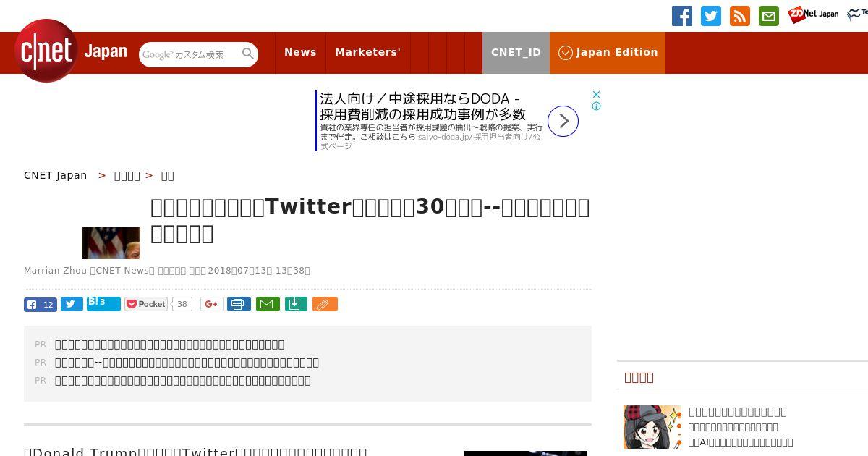Image resolution: width=868 pixels, height=456 pixels.
Task: Click the CNET Japan logo
Action: point(71,51)
